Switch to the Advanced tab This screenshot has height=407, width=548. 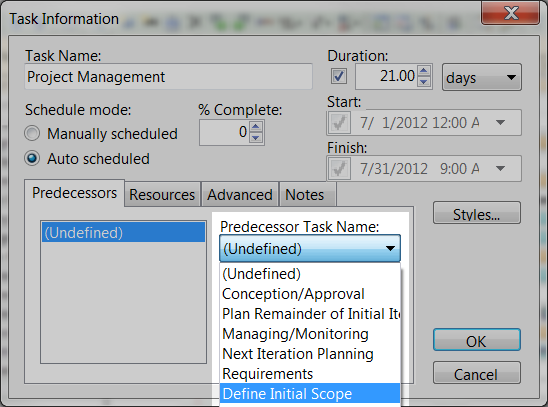point(240,195)
